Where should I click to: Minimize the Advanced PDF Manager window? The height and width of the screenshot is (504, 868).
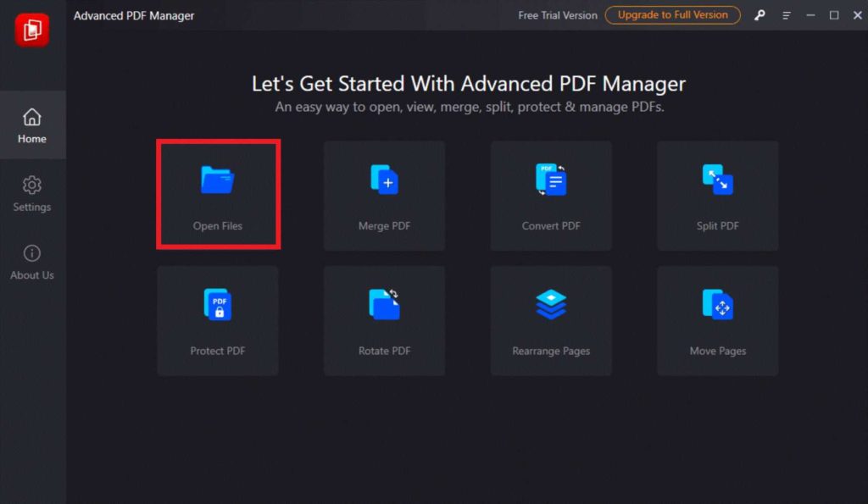click(x=810, y=15)
